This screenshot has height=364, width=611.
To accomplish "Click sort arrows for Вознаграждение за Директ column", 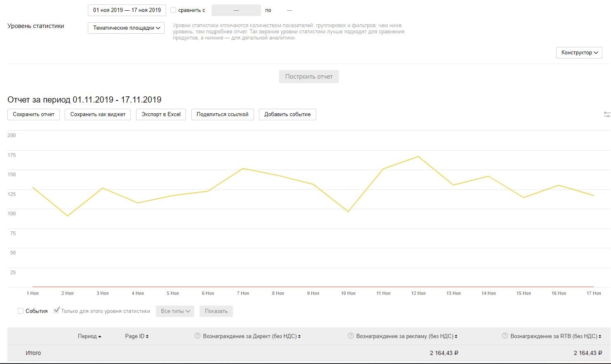I will pyautogui.click(x=299, y=336).
